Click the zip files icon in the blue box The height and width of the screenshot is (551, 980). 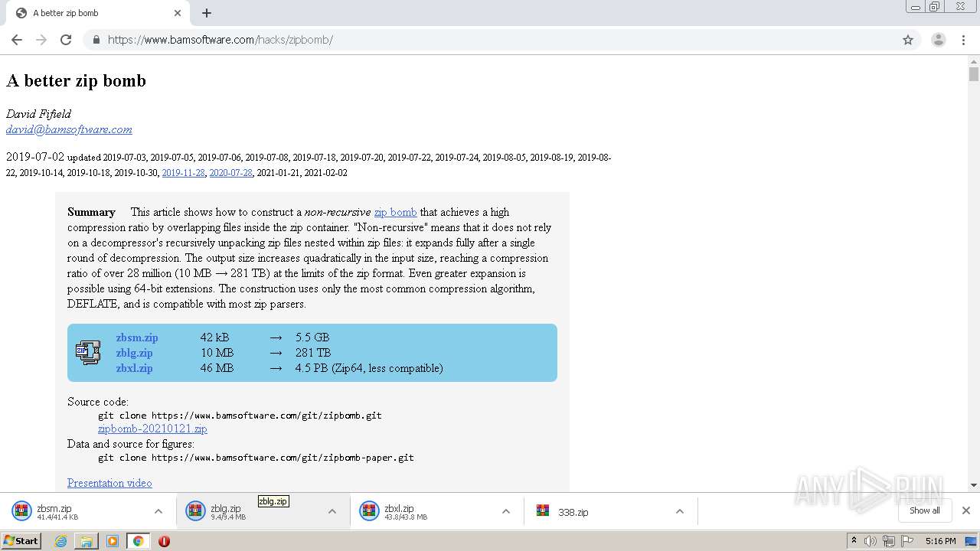coord(88,352)
